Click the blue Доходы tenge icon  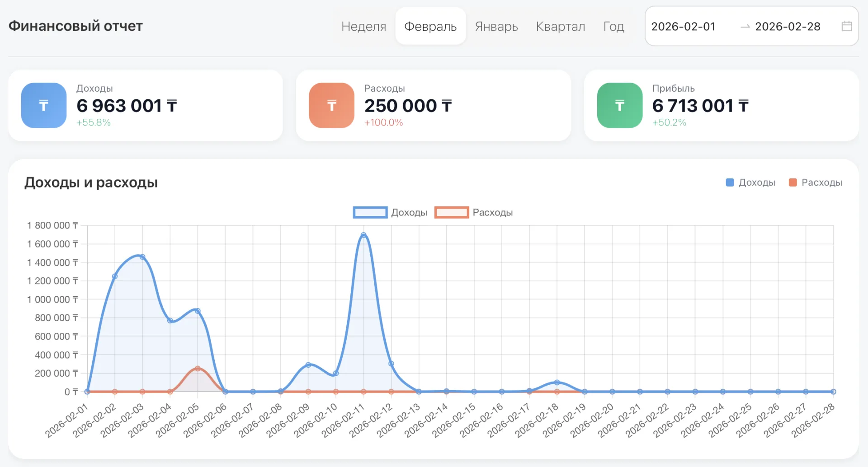pos(44,105)
